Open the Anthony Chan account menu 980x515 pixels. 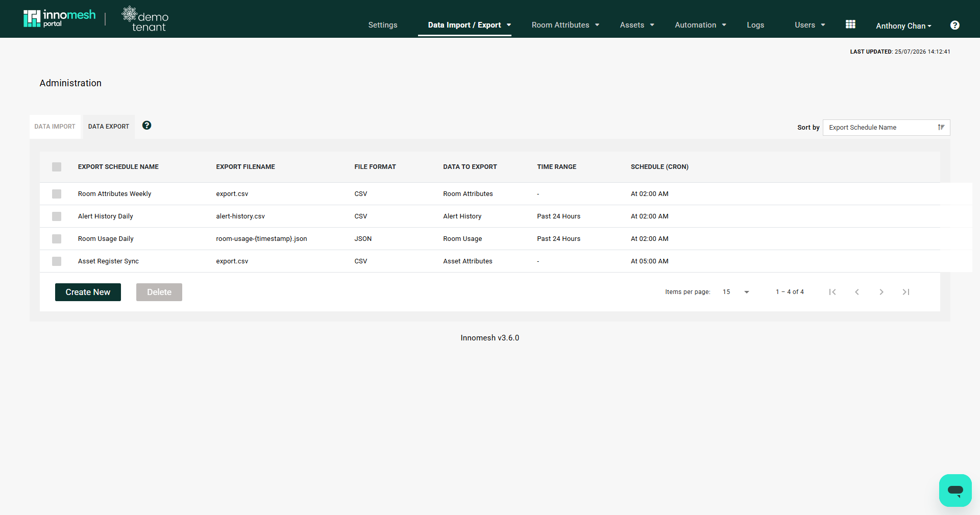tap(903, 26)
